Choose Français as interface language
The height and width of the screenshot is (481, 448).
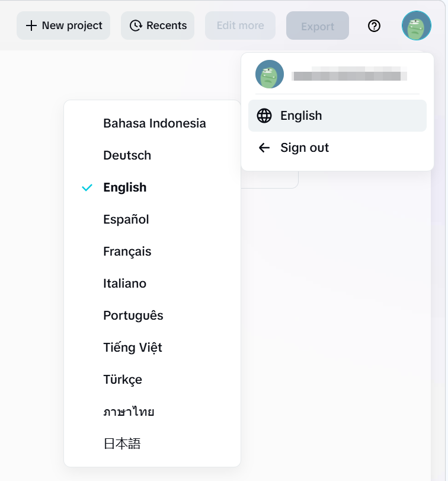[x=127, y=251]
